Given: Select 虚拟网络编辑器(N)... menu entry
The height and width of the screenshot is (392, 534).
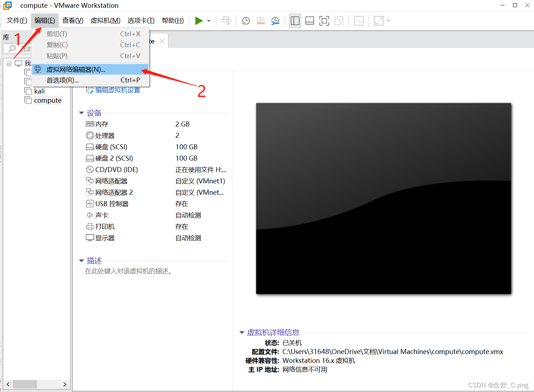Looking at the screenshot, I should 90,69.
